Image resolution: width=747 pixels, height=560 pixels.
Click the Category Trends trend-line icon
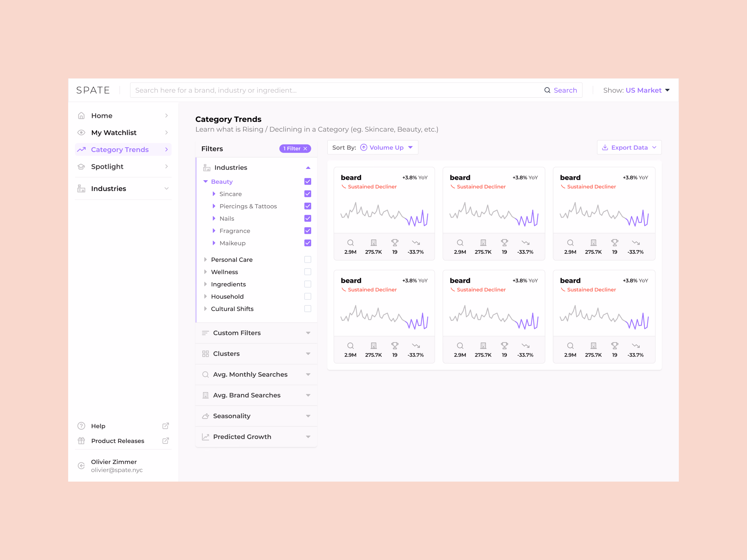(81, 149)
